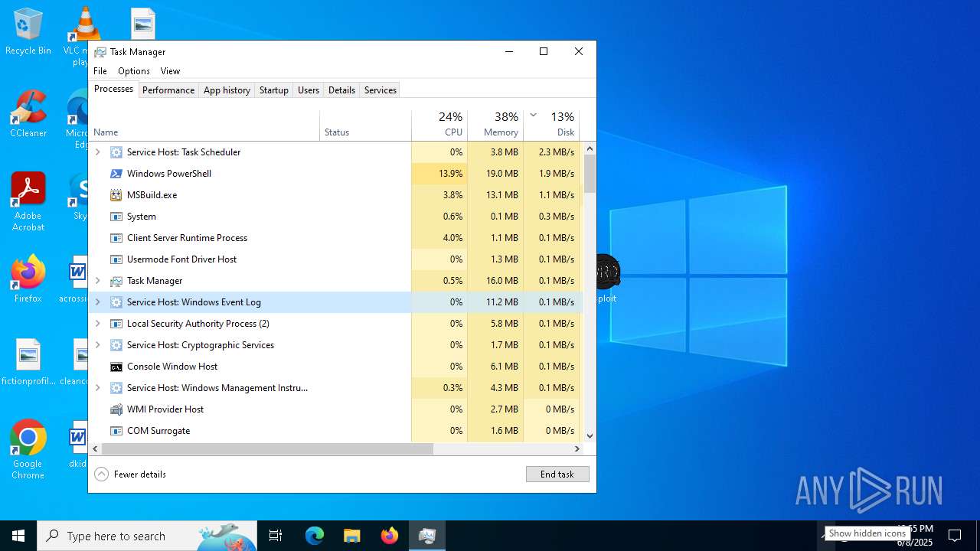The width and height of the screenshot is (980, 551).
Task: Click the Windows PowerShell process icon
Action: [116, 174]
